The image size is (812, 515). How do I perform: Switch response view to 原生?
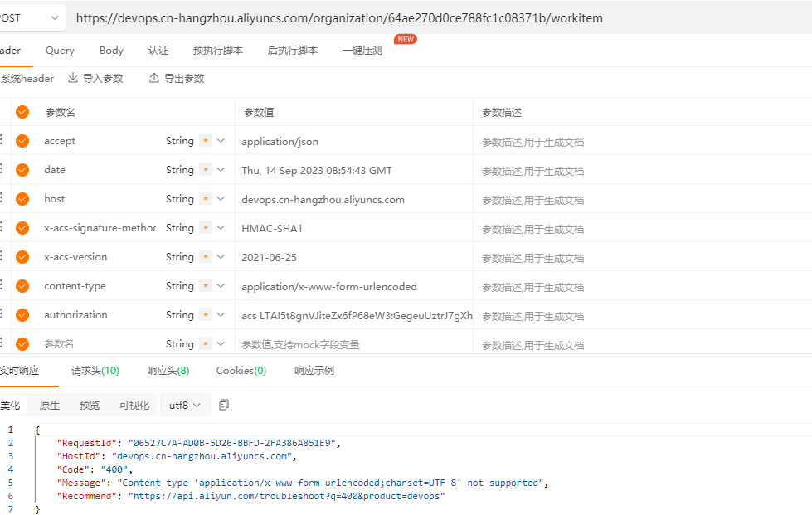coord(50,406)
